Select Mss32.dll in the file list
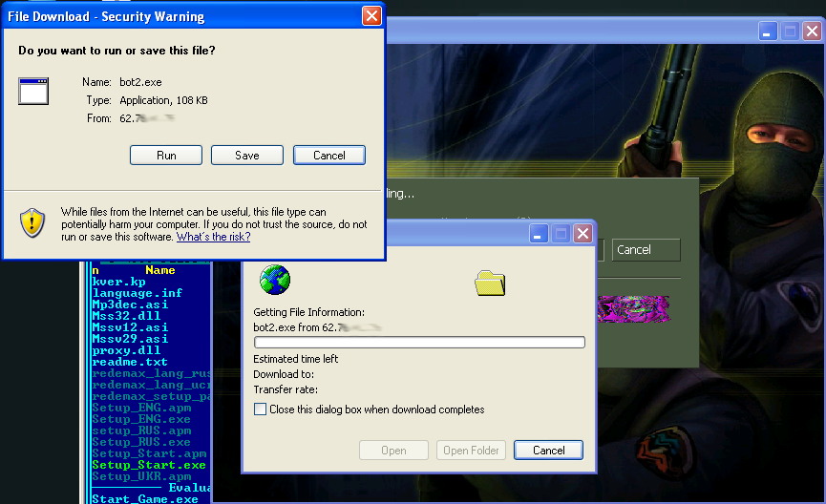The height and width of the screenshot is (504, 826). (126, 316)
